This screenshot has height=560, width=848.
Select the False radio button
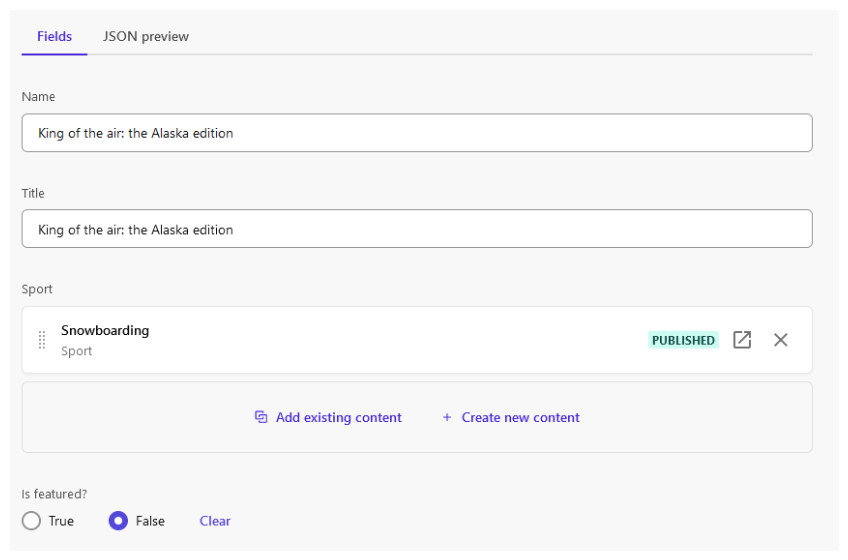pyautogui.click(x=118, y=521)
